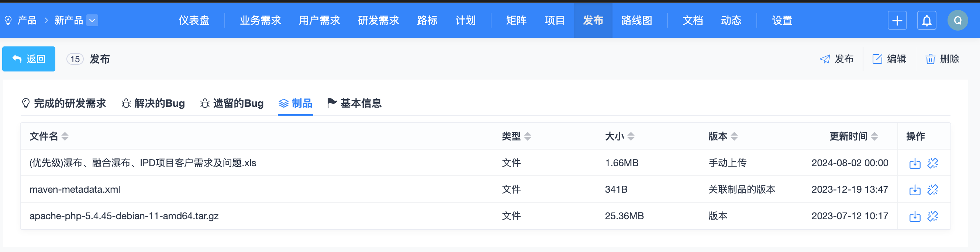Click the 新产品 breadcrumb link
The height and width of the screenshot is (252, 980).
(x=69, y=20)
